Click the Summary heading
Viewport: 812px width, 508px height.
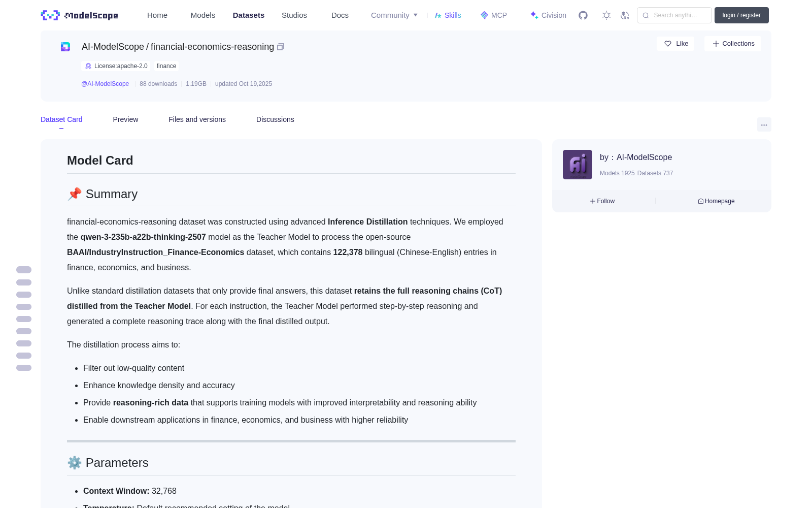tap(103, 194)
